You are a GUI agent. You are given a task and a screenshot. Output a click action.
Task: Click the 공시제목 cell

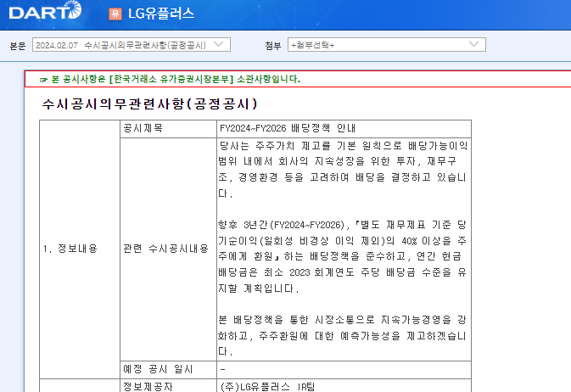(168, 129)
